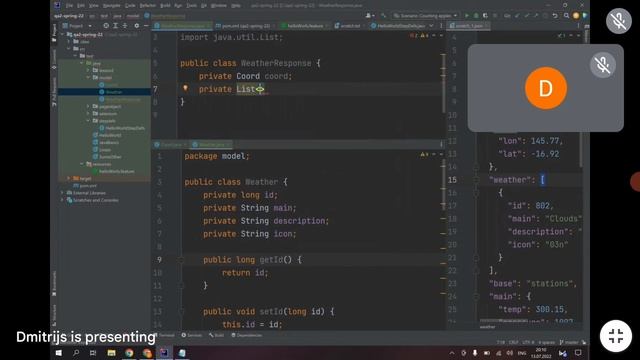Screen dimensions: 640x360
Task: Open the Code menu
Action: (130, 6)
